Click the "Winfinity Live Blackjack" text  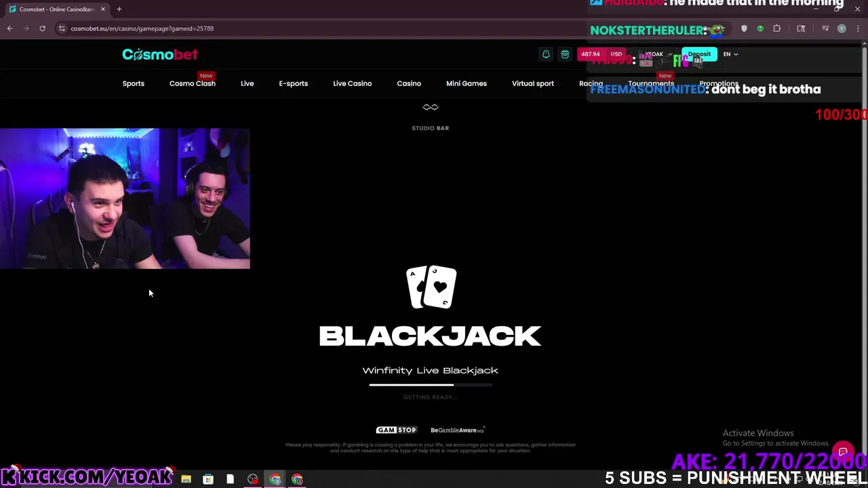(x=431, y=370)
